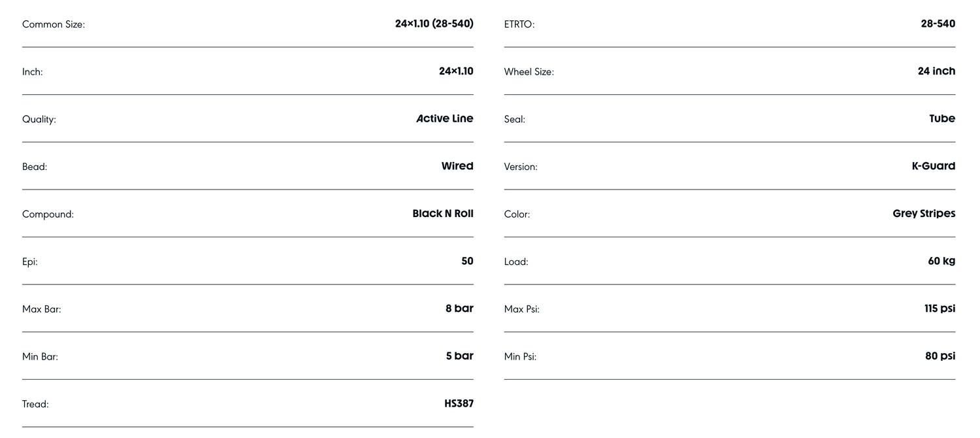Select the Max Psi value 115 psi

[939, 309]
